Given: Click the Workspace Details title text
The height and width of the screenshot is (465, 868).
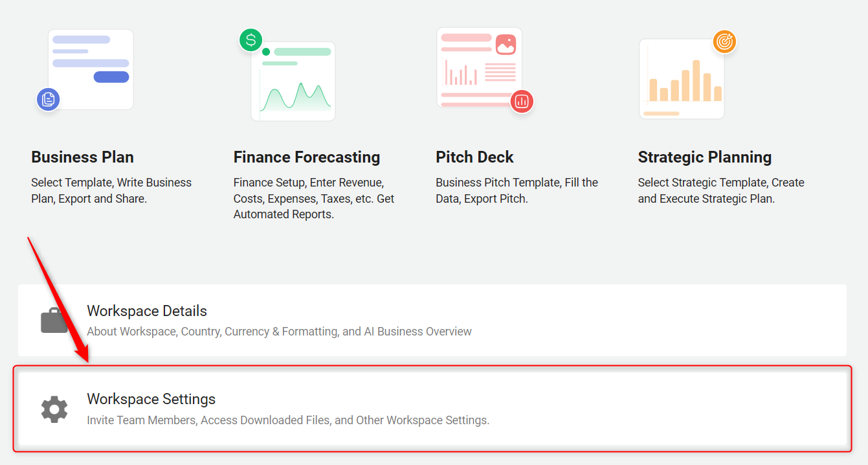Looking at the screenshot, I should tap(147, 311).
